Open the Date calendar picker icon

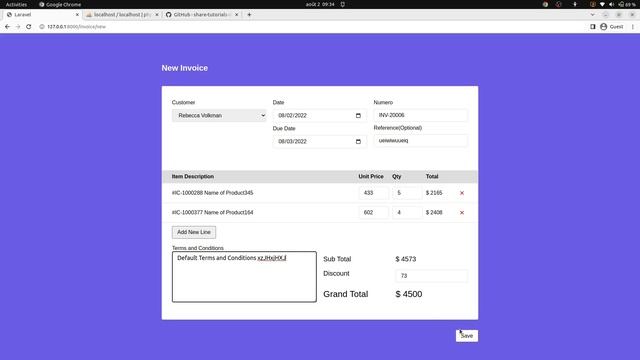point(358,116)
